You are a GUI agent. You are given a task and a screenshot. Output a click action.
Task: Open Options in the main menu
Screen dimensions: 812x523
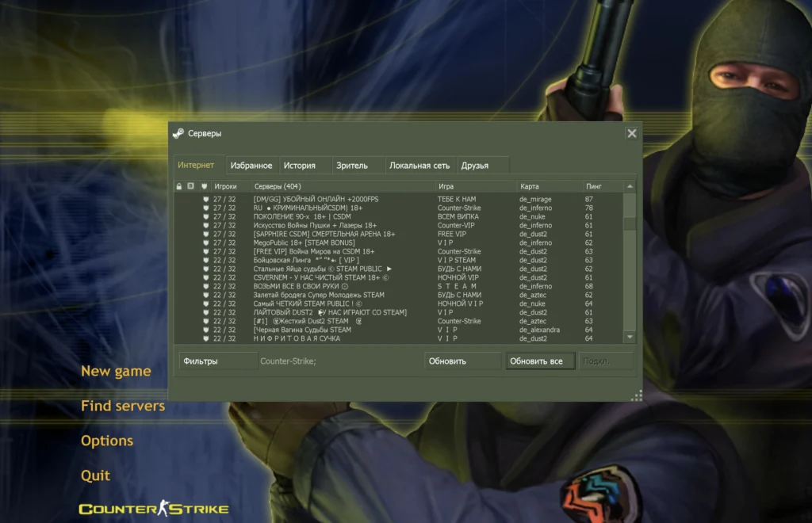tap(107, 441)
